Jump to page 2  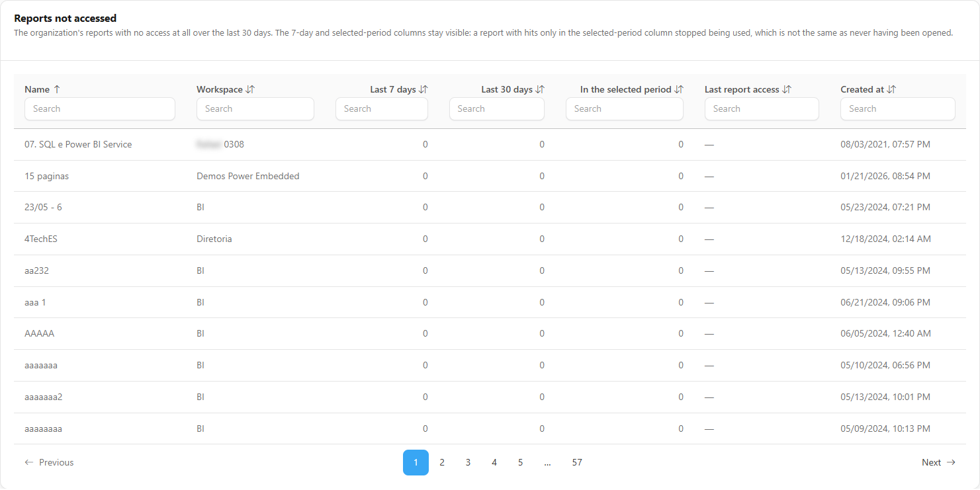[x=442, y=463]
